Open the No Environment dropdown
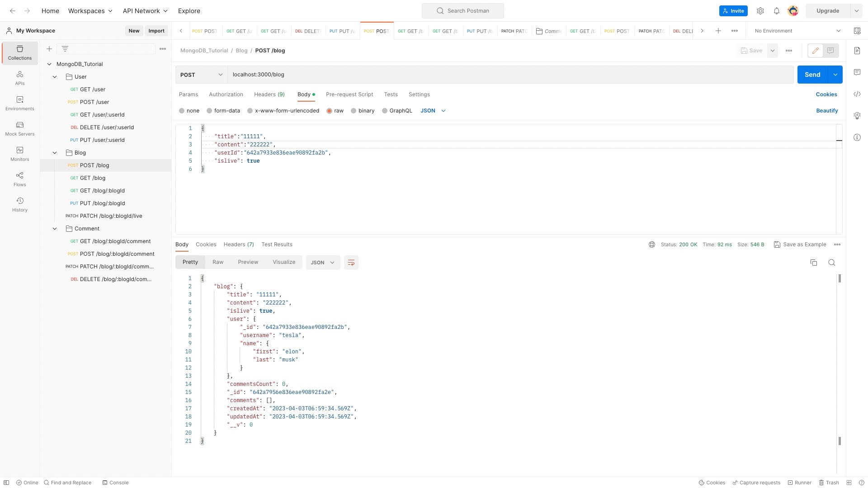Screen dimensions: 868x488 pyautogui.click(x=797, y=31)
